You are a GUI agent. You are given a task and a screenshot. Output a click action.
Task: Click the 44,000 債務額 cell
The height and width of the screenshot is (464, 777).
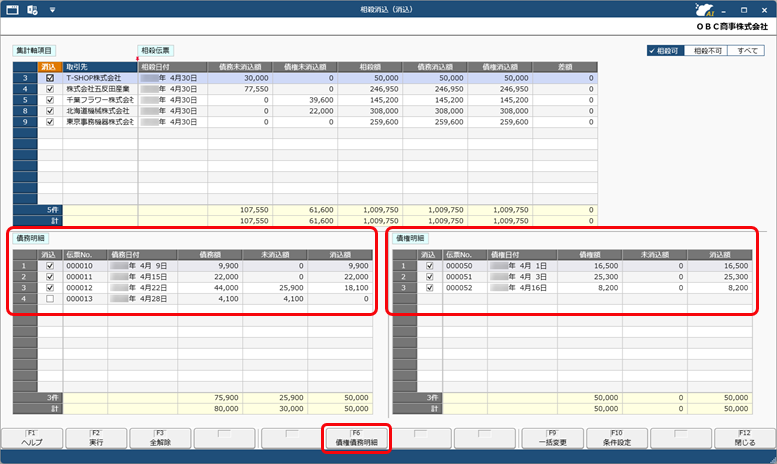coord(210,288)
